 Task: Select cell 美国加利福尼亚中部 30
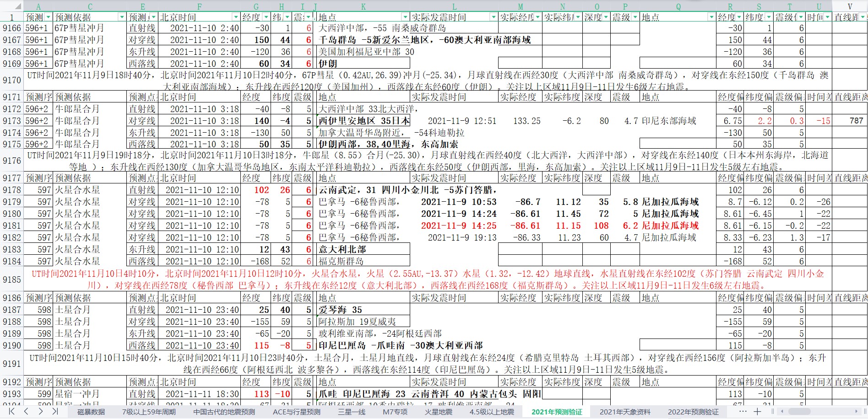pyautogui.click(x=363, y=52)
